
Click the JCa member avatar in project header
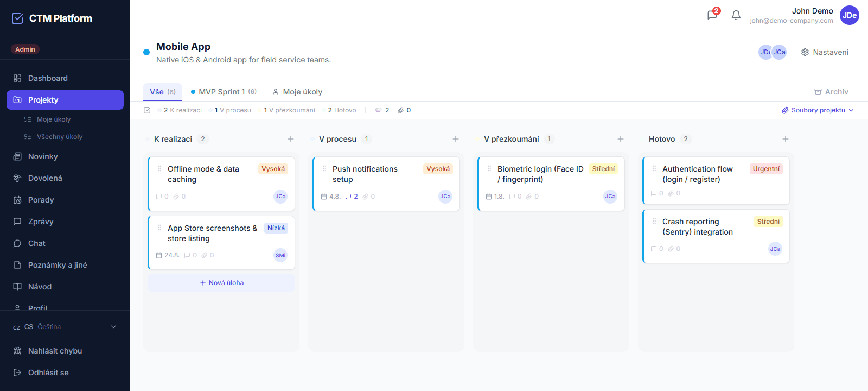click(780, 52)
